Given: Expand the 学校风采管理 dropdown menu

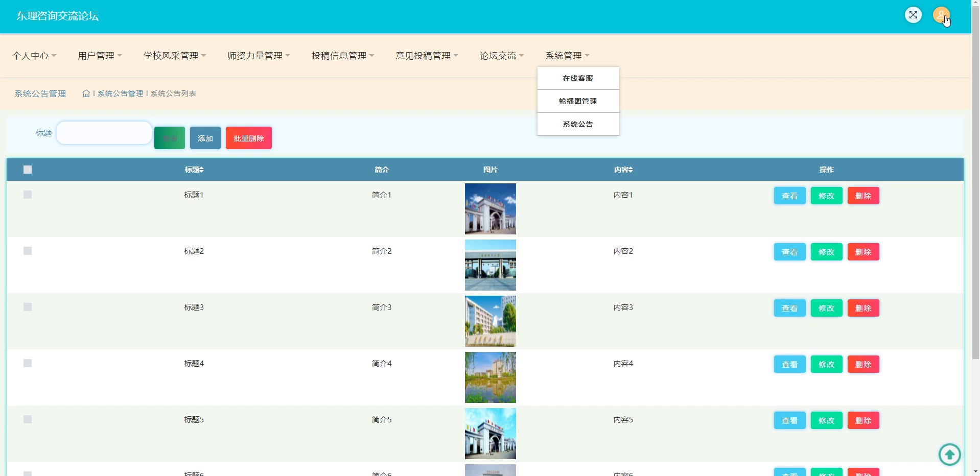Looking at the screenshot, I should pos(175,56).
